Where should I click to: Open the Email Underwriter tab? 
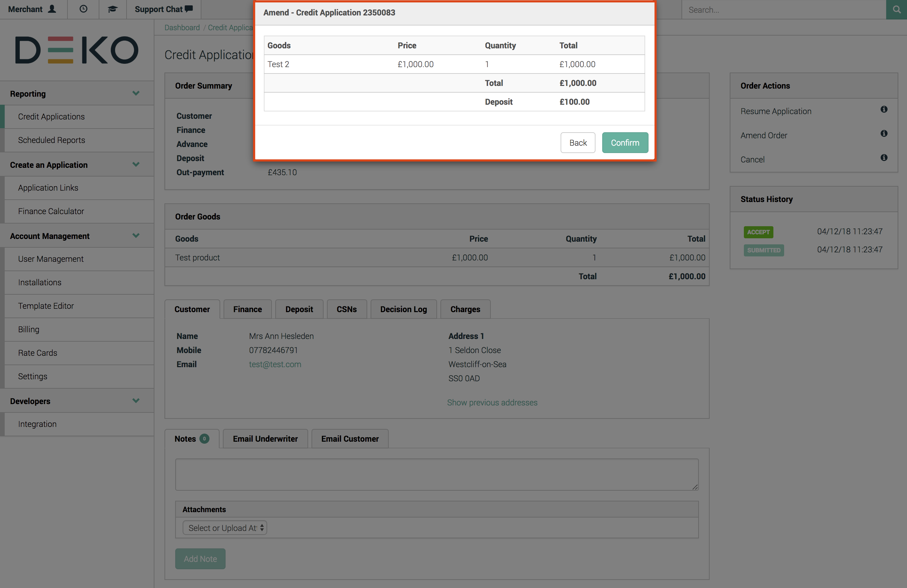(265, 439)
